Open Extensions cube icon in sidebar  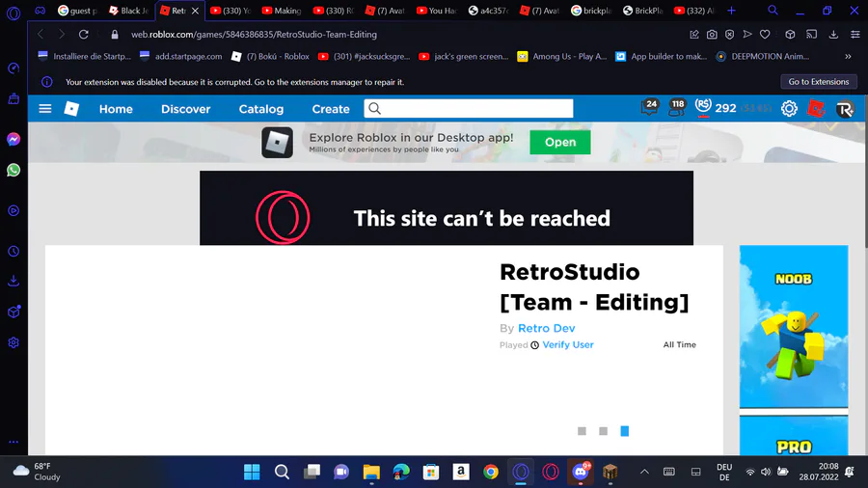click(14, 312)
